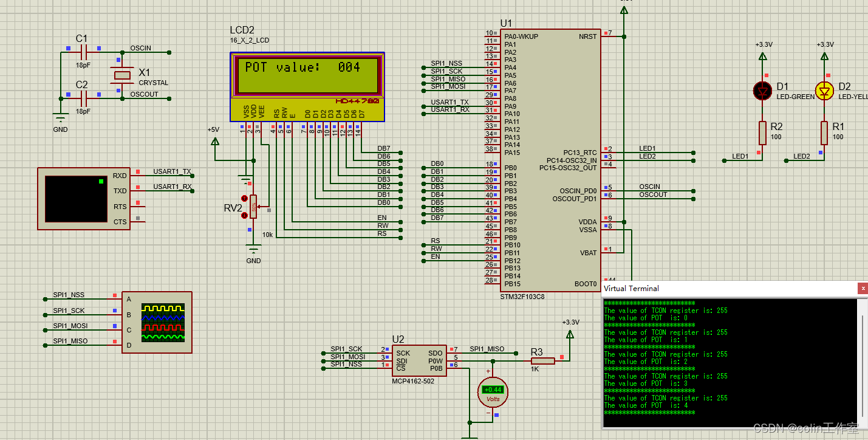
Task: Select resistor R3 near the voltmeter
Action: tap(542, 360)
